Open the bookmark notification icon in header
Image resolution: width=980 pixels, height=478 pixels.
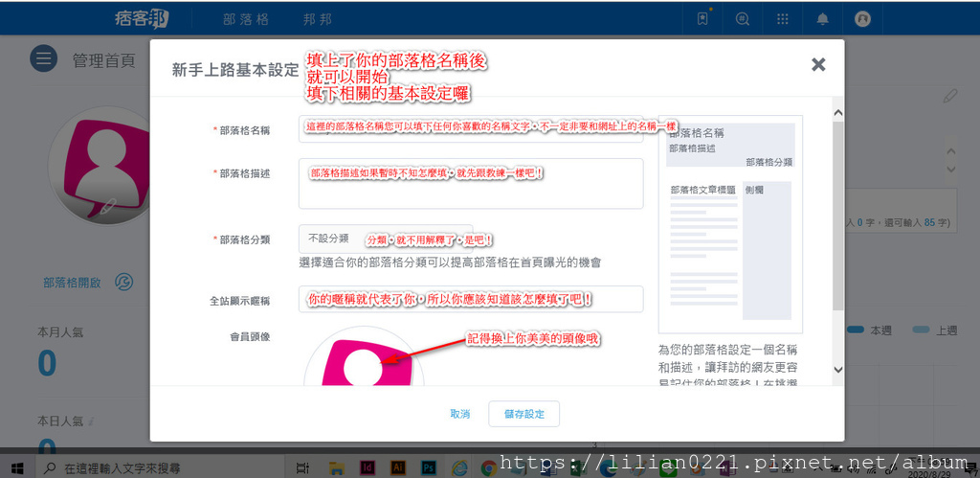point(702,19)
